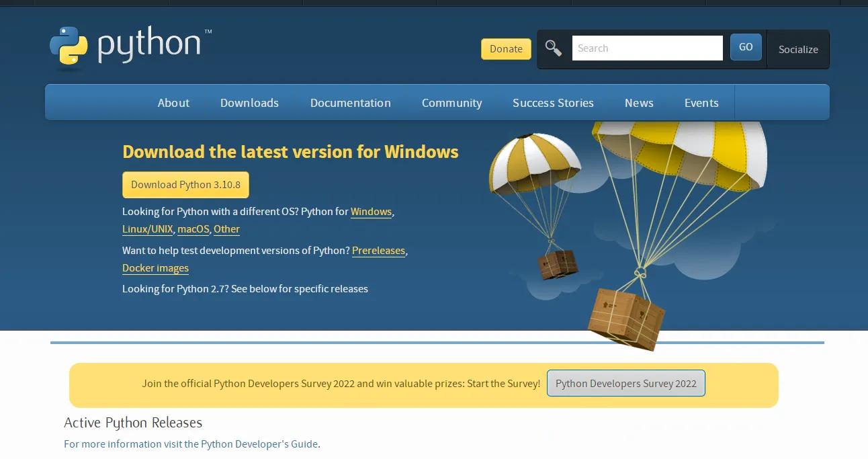Open the Success Stories menu
The image size is (868, 459).
(x=553, y=103)
